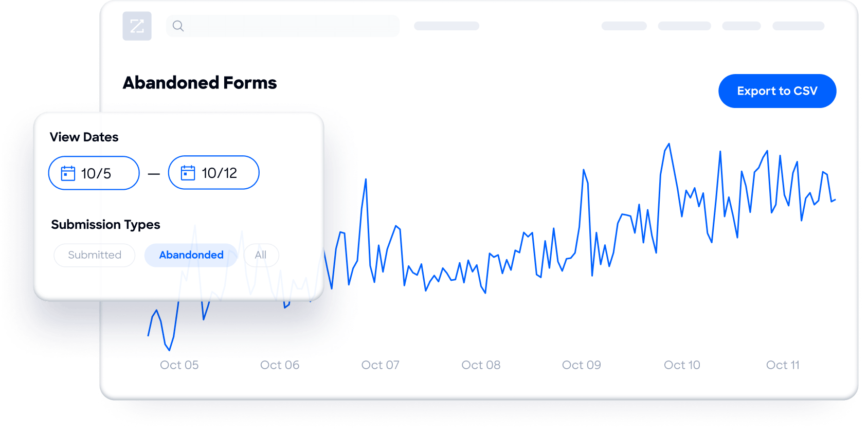Click the Z logo icon
The height and width of the screenshot is (434, 868).
[137, 26]
